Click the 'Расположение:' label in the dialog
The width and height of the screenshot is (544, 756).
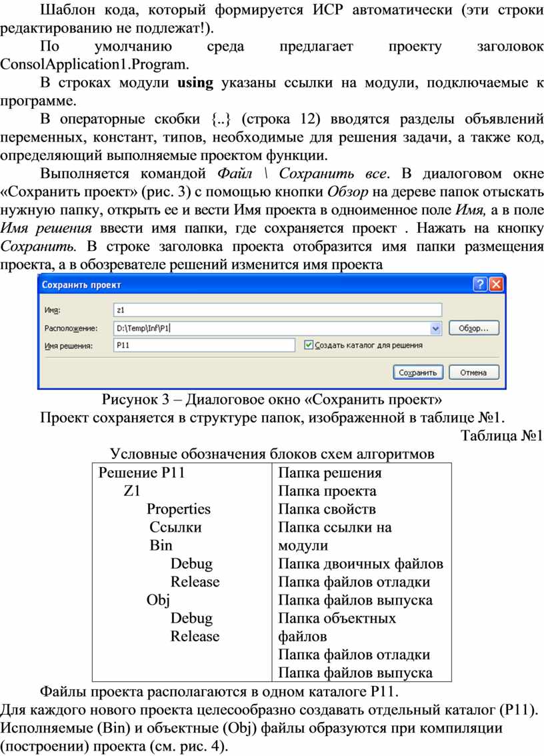(x=71, y=328)
